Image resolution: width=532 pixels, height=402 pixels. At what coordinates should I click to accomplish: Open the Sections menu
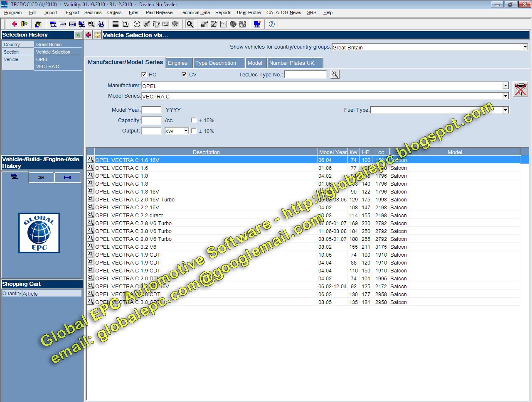tap(93, 12)
